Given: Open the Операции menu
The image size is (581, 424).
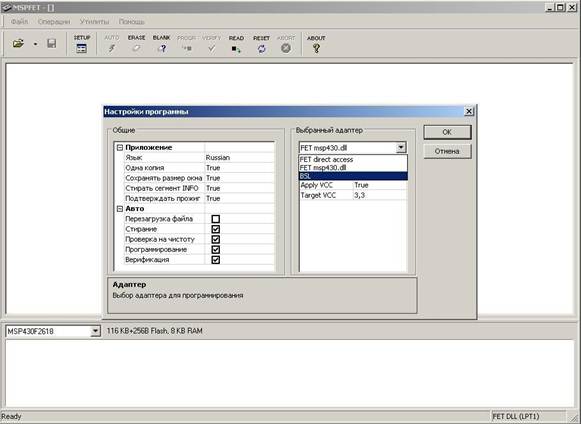Looking at the screenshot, I should [x=54, y=22].
